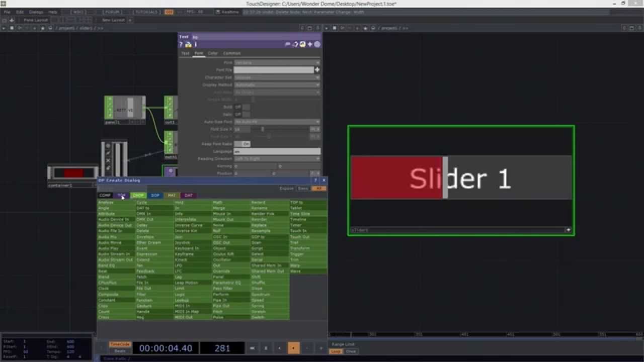Click the FORUM link in toolbar

tap(112, 12)
